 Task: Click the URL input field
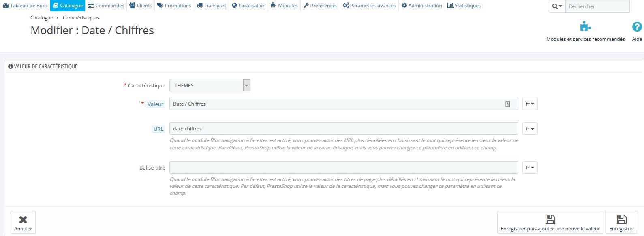click(x=344, y=129)
